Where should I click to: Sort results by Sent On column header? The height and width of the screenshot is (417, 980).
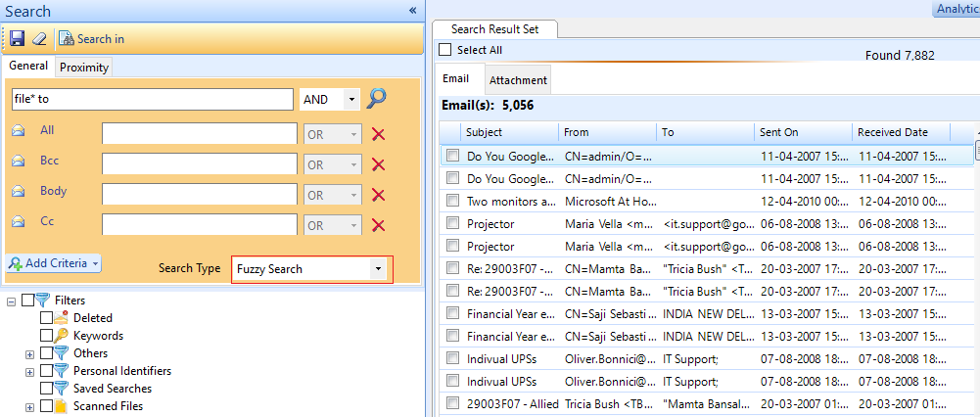(804, 132)
